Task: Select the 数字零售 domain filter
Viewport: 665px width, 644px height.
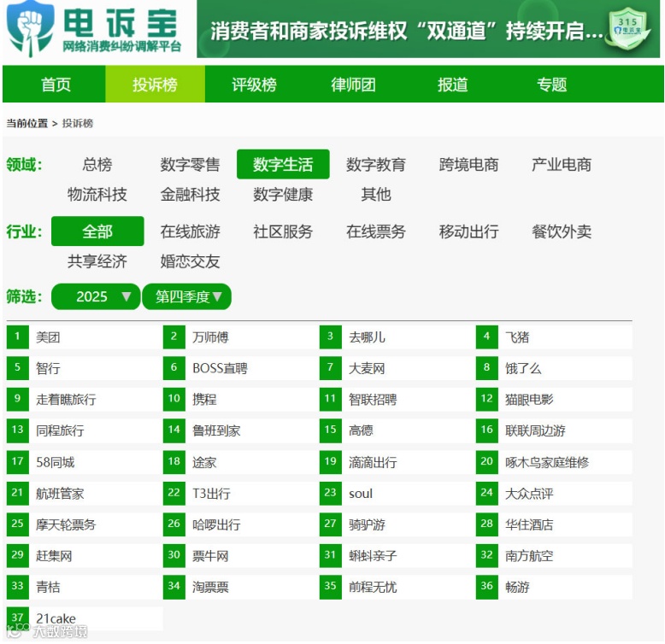Action: pos(190,164)
